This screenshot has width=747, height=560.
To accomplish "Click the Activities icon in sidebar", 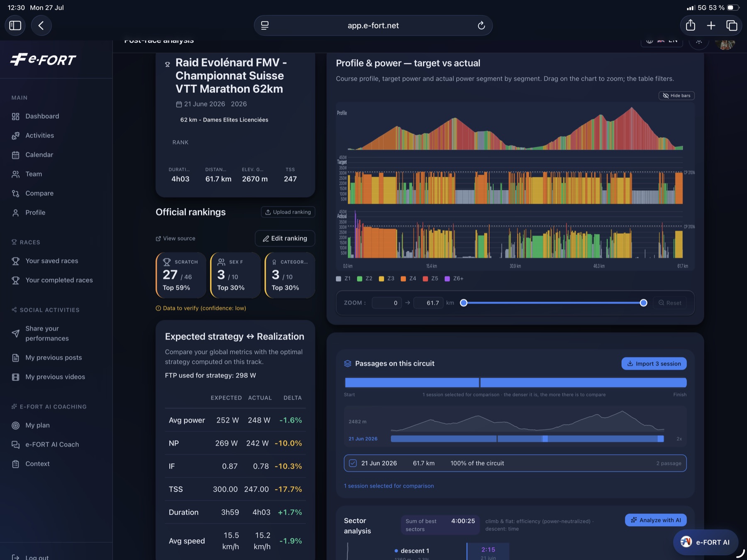I will pyautogui.click(x=15, y=135).
